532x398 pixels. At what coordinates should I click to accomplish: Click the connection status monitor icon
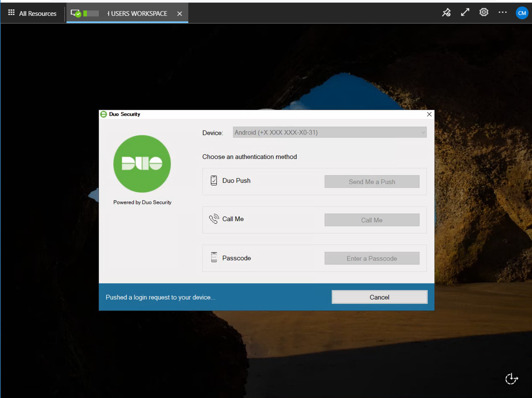point(76,14)
